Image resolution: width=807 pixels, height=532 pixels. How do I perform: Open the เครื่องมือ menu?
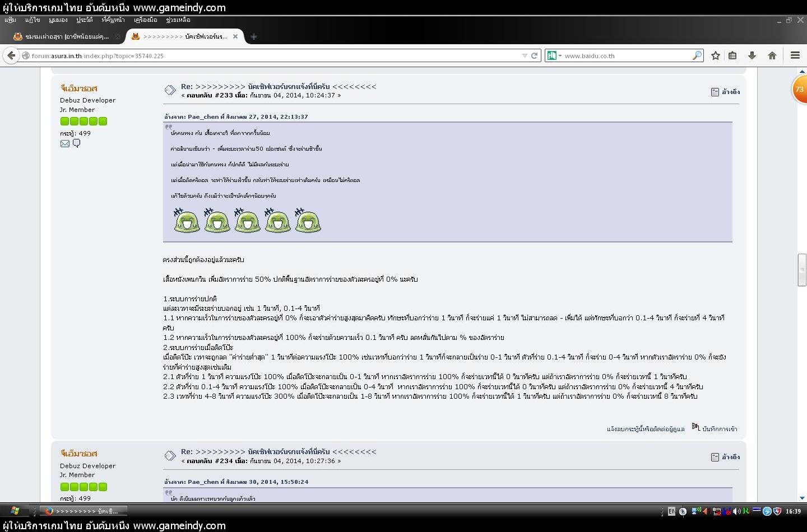coord(146,20)
